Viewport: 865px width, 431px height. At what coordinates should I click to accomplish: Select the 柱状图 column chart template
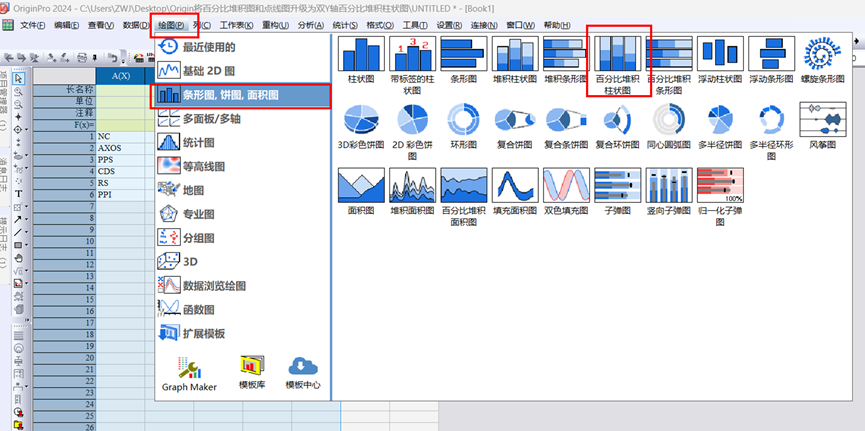(x=361, y=61)
